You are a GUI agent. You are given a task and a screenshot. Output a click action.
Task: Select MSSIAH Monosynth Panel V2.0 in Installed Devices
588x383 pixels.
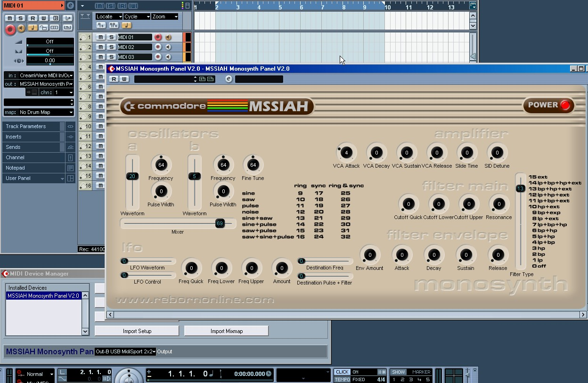click(x=43, y=296)
